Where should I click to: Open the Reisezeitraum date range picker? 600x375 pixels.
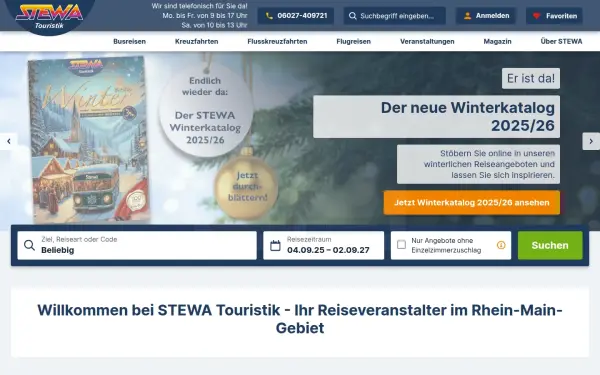point(323,245)
